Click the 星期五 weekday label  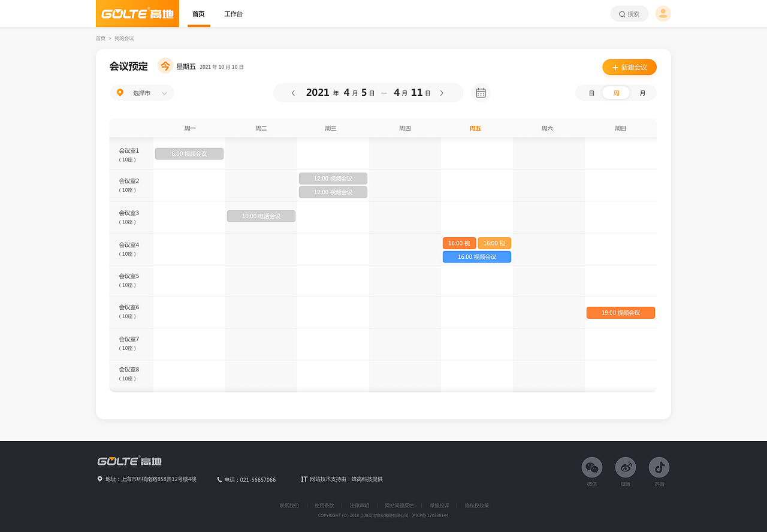coord(186,66)
